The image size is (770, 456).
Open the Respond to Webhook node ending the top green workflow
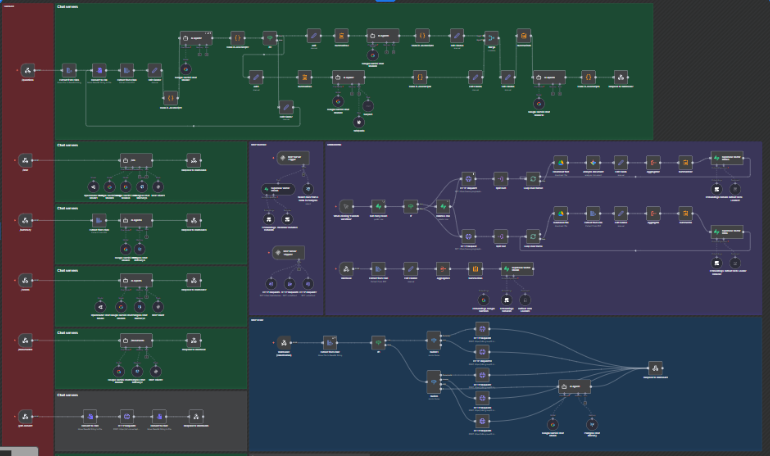(x=621, y=77)
